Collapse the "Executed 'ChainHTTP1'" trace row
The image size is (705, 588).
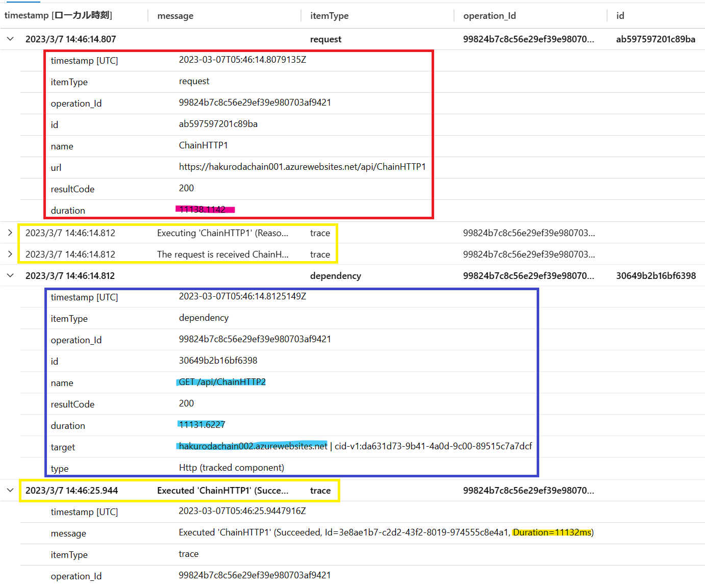pos(10,491)
